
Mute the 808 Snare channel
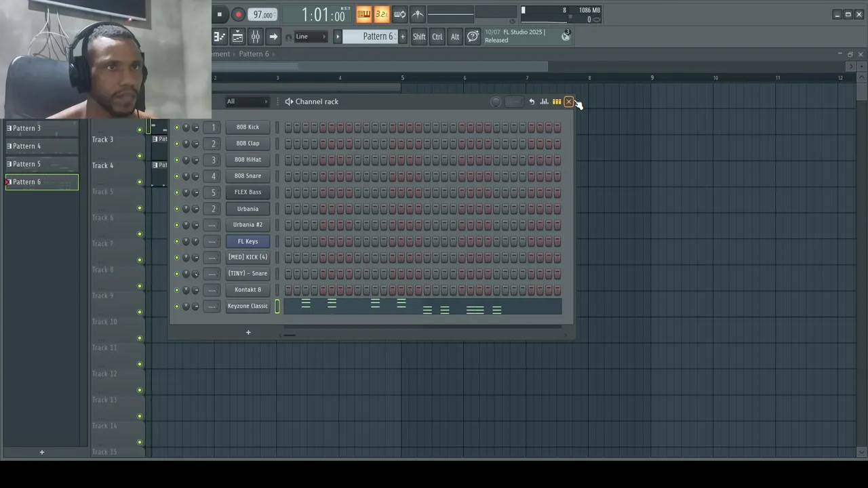click(177, 176)
